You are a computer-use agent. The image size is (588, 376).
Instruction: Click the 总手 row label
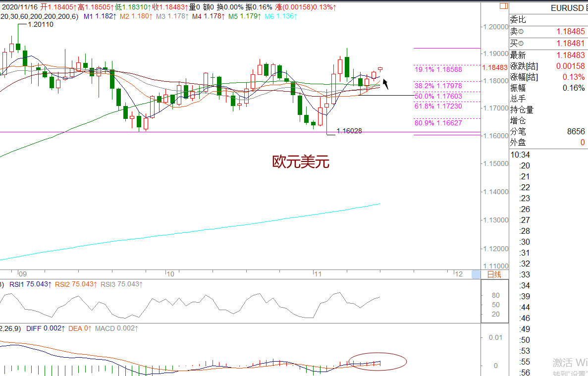point(518,99)
